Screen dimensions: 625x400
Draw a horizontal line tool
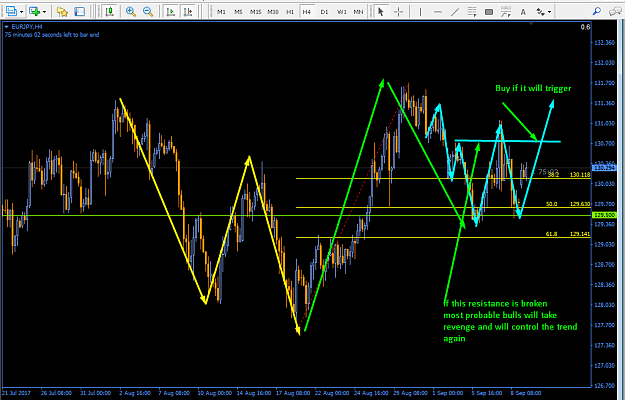(x=438, y=12)
